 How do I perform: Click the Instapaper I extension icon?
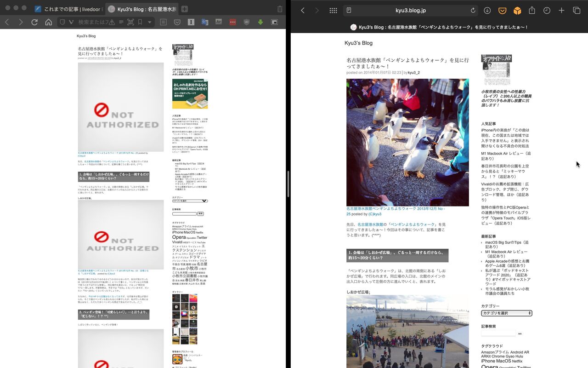pos(191,22)
